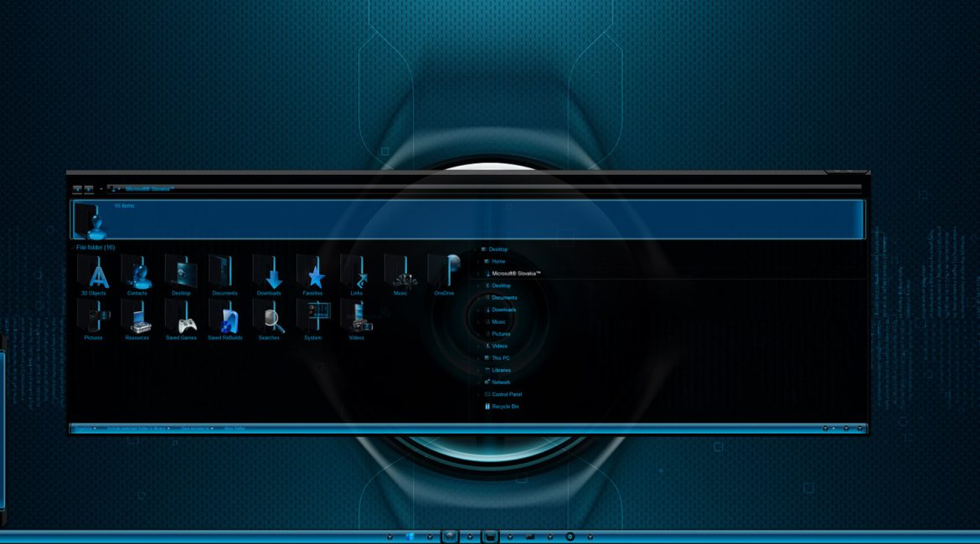Open the Organize dropdown menu
This screenshot has width=980, height=544.
coord(84,429)
